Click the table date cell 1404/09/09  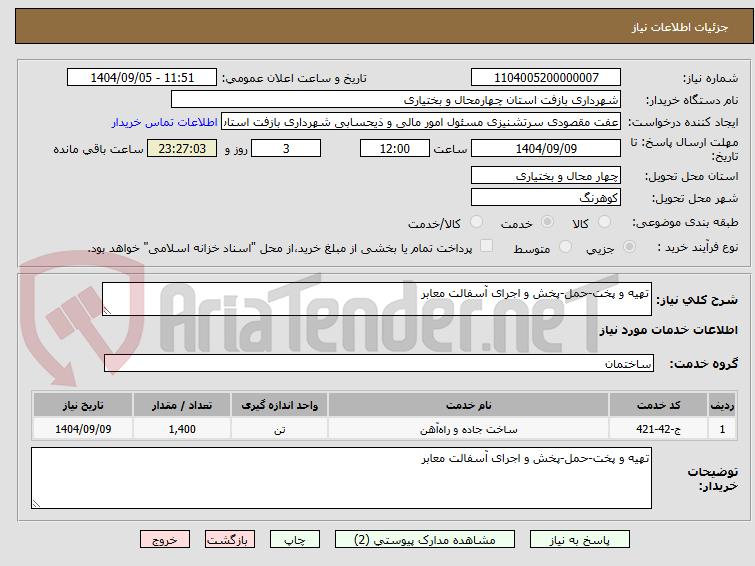point(83,429)
